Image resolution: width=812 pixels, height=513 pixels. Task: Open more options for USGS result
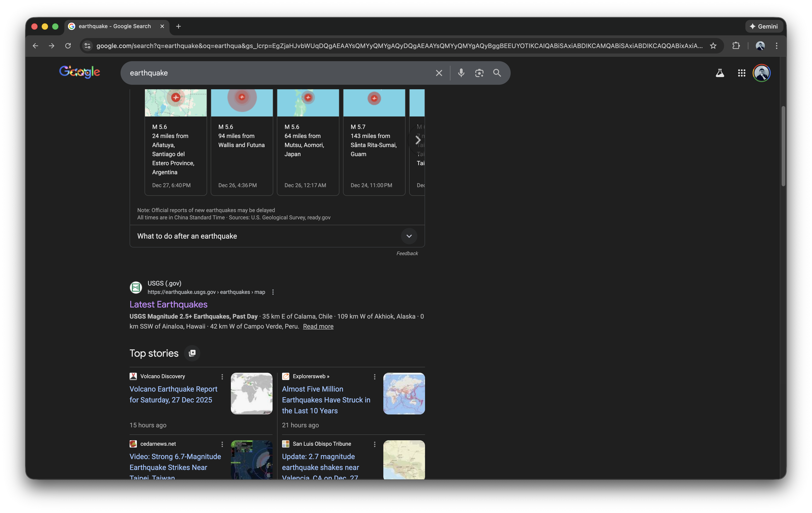(273, 292)
